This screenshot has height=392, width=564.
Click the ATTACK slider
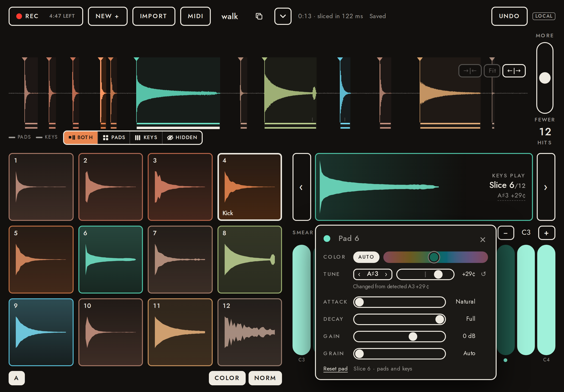tap(399, 302)
